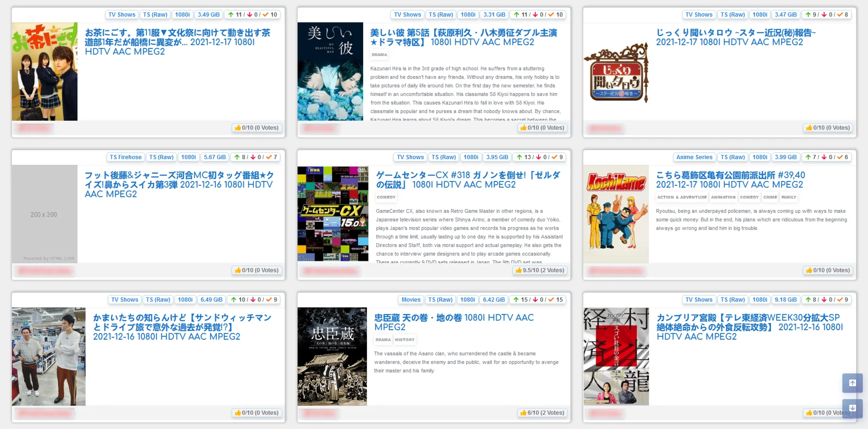This screenshot has height=429, width=868.
Task: Open the KochiKame poster thumbnail
Action: coord(616,214)
